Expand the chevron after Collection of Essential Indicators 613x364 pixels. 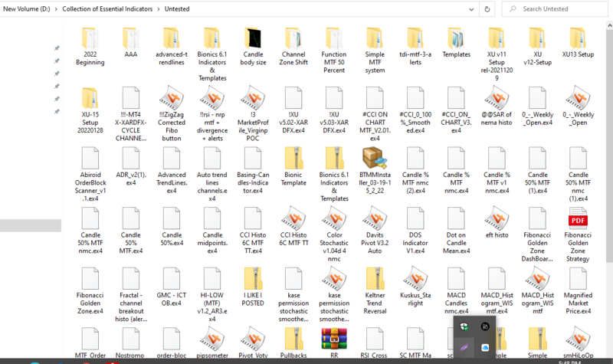coord(159,9)
